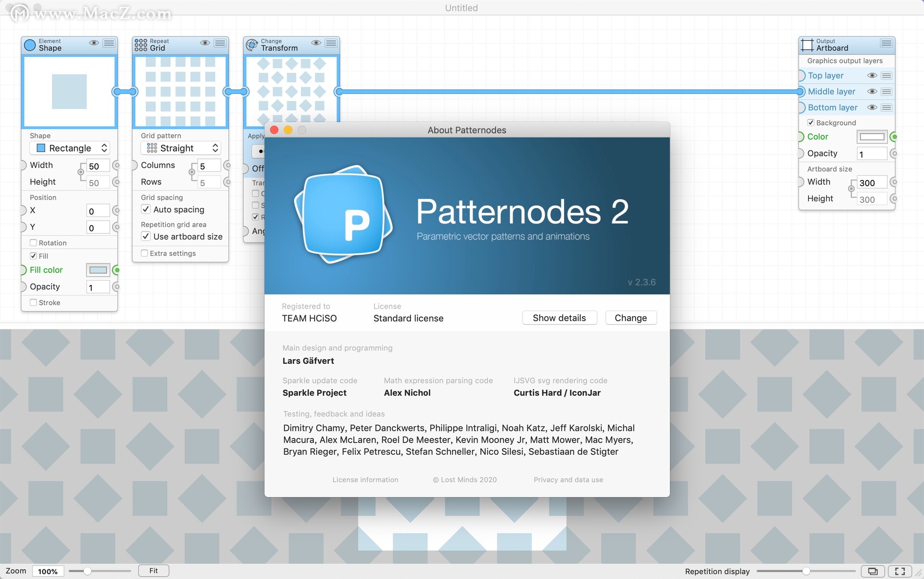Click the Fit zoom button

coord(154,571)
